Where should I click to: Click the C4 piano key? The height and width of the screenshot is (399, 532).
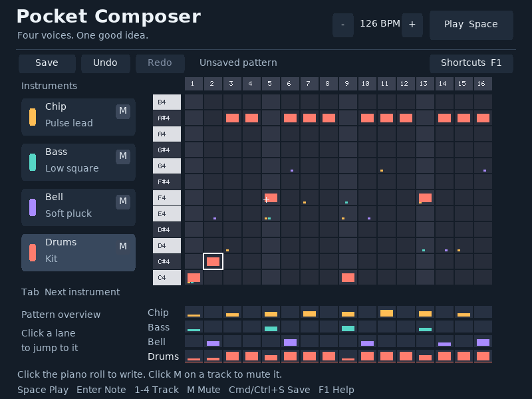tap(167, 277)
